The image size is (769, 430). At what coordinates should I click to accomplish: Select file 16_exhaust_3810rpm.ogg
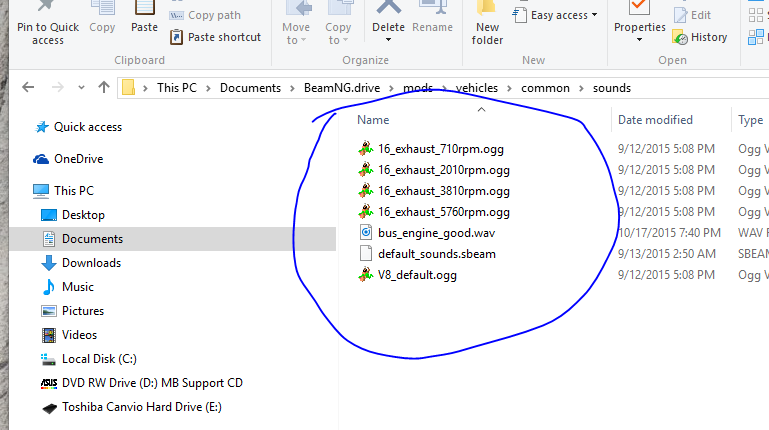coord(443,191)
